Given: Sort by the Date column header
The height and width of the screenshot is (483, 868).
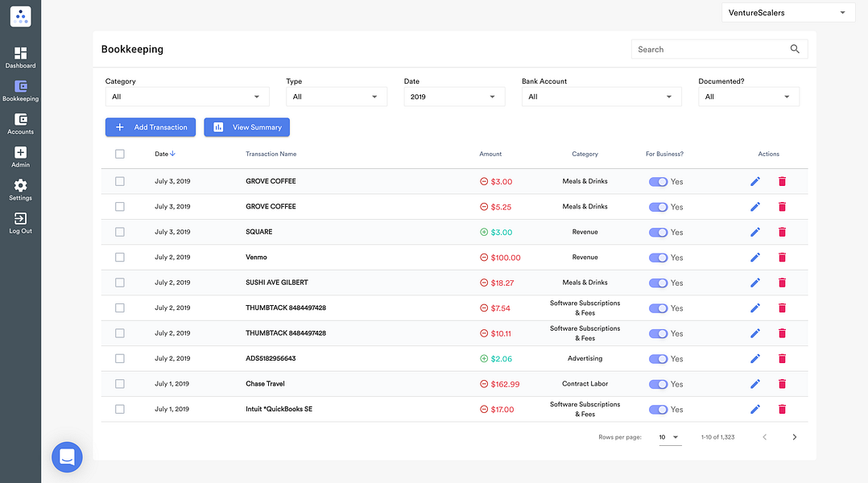Looking at the screenshot, I should point(165,154).
